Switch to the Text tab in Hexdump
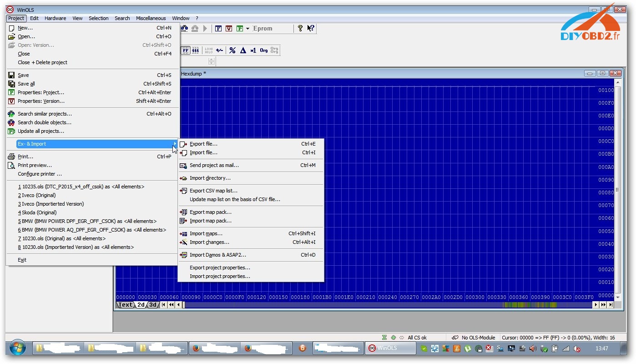636x364 pixels. click(x=126, y=305)
